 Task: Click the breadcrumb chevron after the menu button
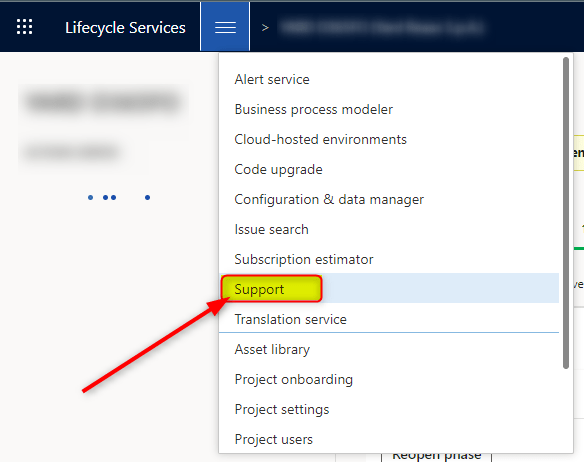point(265,27)
